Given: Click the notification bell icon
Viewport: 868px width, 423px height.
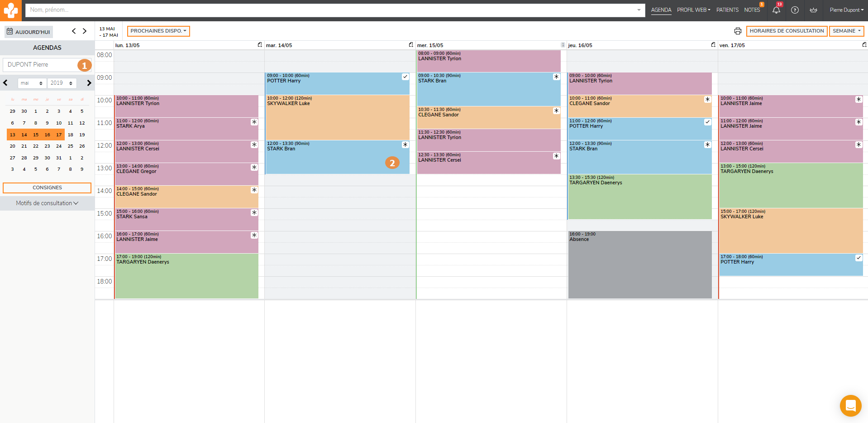Looking at the screenshot, I should (x=776, y=10).
